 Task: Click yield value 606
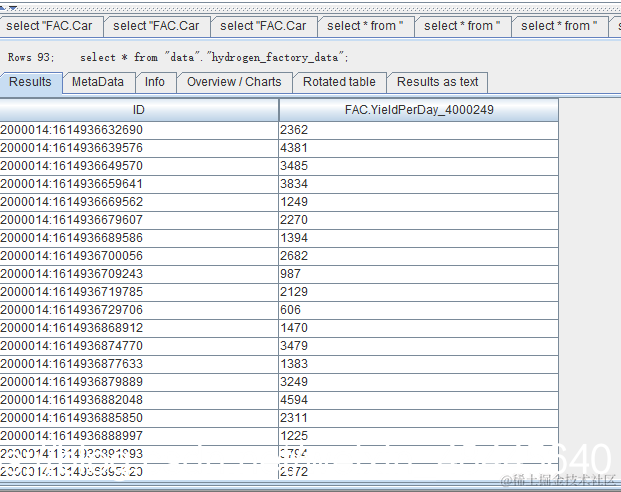coord(419,310)
